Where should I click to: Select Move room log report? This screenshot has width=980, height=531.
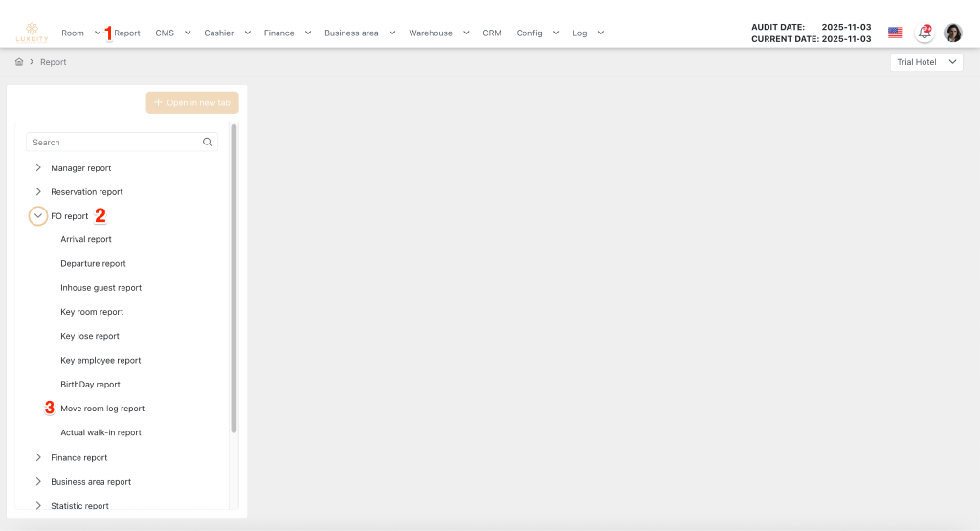click(102, 409)
